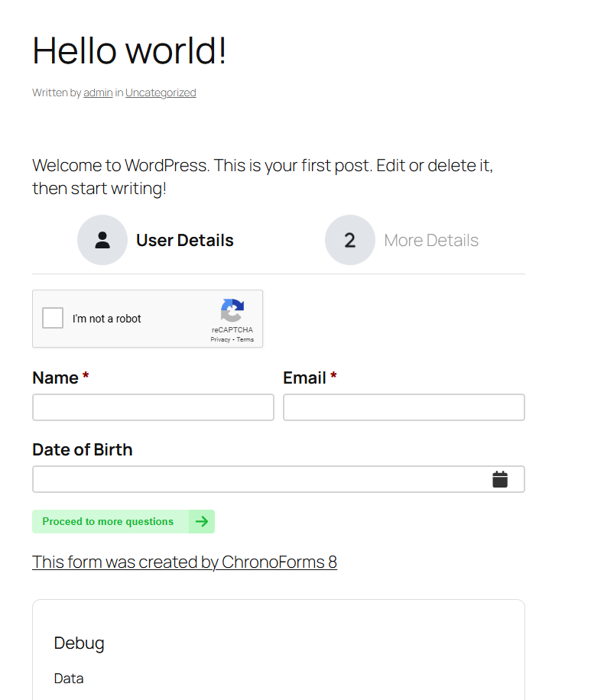This screenshot has width=591, height=700.
Task: Select the User Details step label
Action: click(x=184, y=240)
